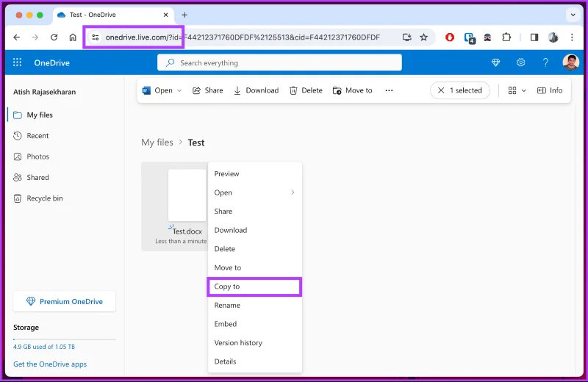Click the Premium OneDrive button
The image size is (588, 382).
point(65,301)
